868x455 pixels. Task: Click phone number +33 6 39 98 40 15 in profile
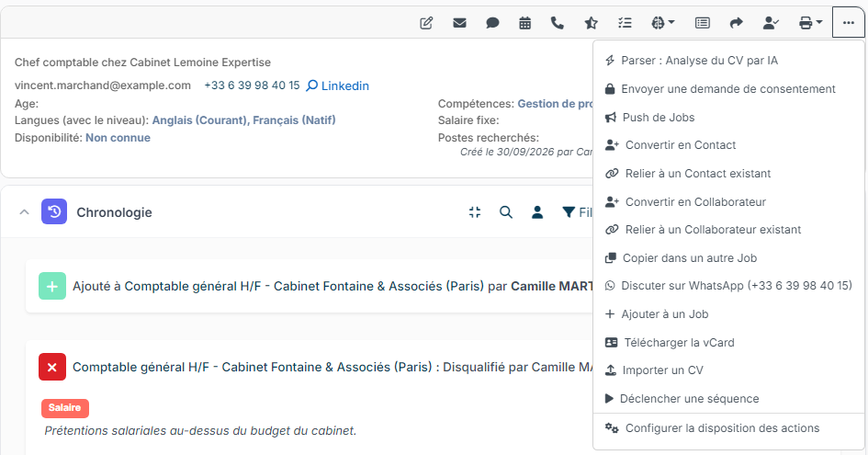pyautogui.click(x=252, y=85)
